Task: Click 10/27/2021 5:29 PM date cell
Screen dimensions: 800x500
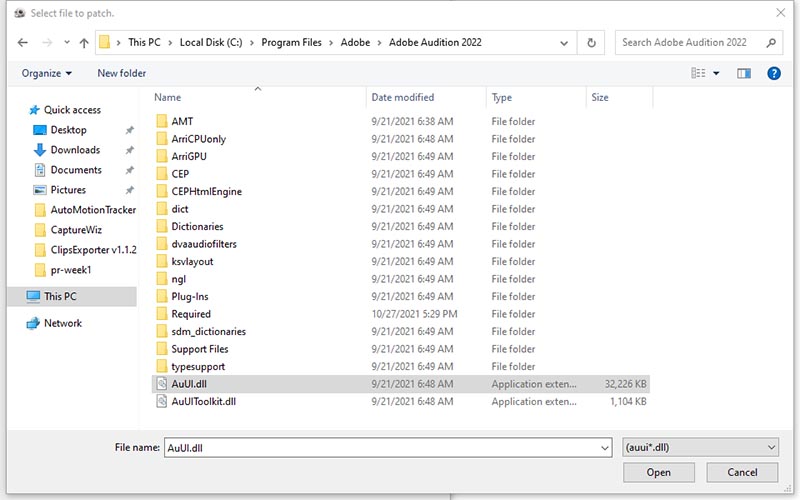Action: 414,314
